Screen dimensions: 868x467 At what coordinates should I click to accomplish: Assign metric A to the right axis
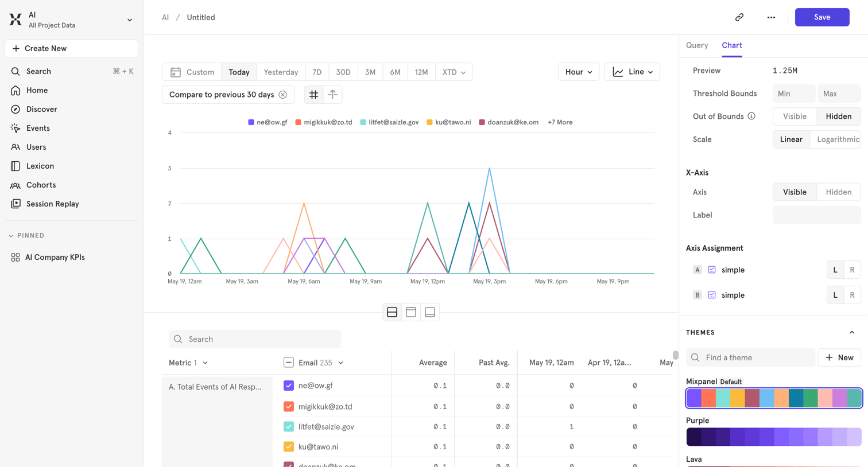(x=852, y=270)
